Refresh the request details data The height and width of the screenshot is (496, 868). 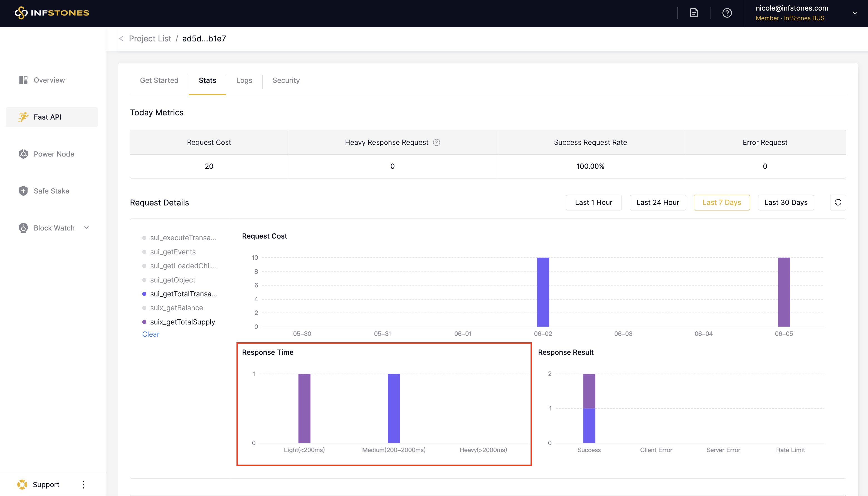coord(838,202)
